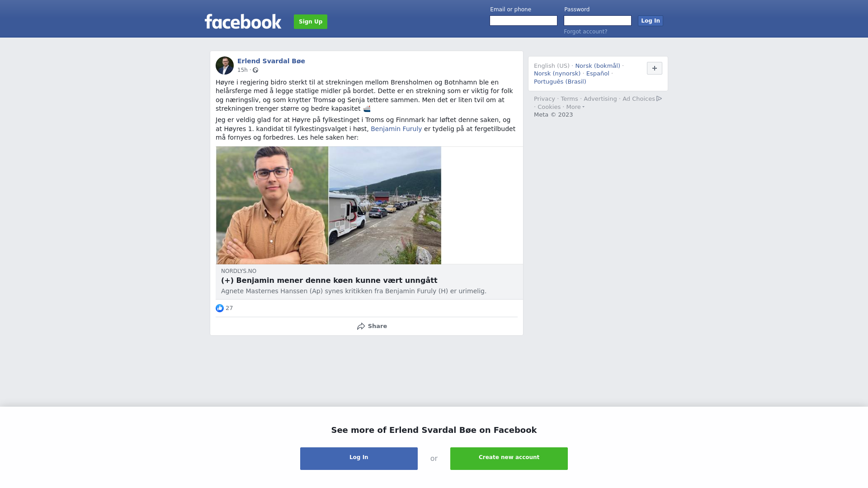
Task: Focus the Email or phone field
Action: click(x=524, y=21)
